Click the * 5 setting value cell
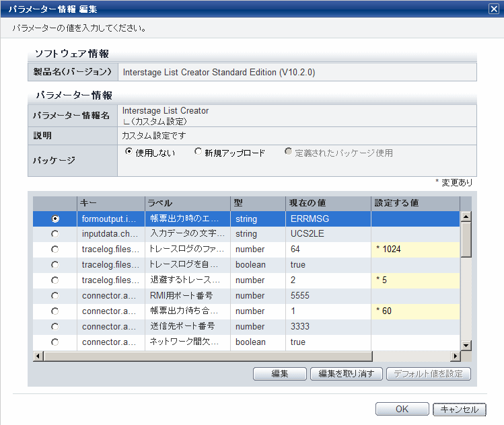This screenshot has height=425, width=504. click(415, 280)
